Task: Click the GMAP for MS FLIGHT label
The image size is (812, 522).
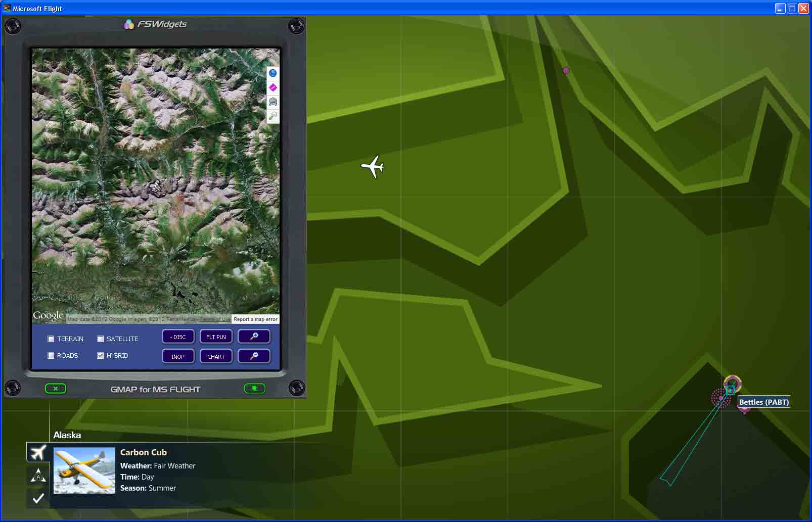Action: click(155, 389)
